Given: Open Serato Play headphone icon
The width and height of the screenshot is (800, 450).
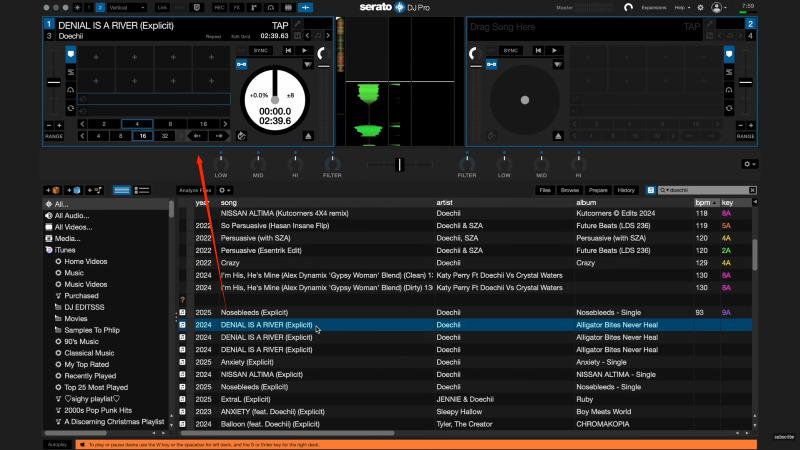Looking at the screenshot, I should pos(271,8).
